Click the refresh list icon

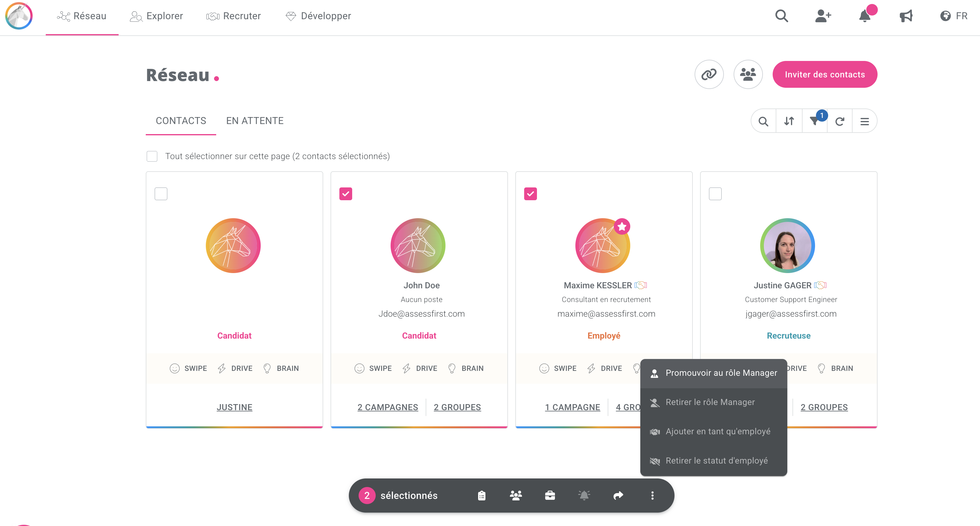tap(840, 121)
